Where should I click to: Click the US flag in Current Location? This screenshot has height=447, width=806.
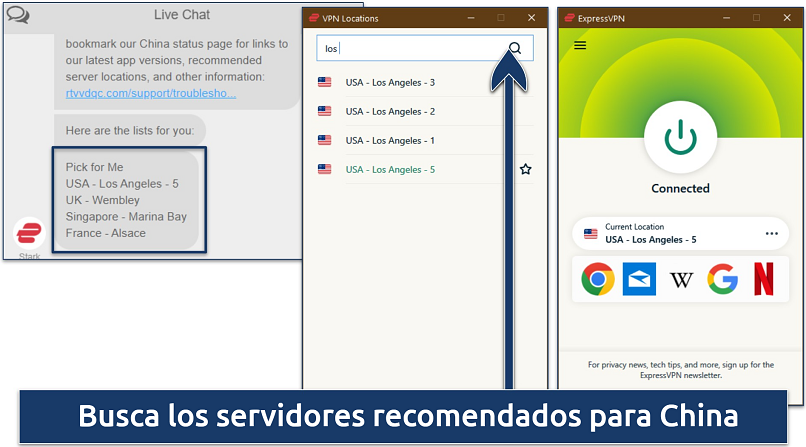coord(591,234)
